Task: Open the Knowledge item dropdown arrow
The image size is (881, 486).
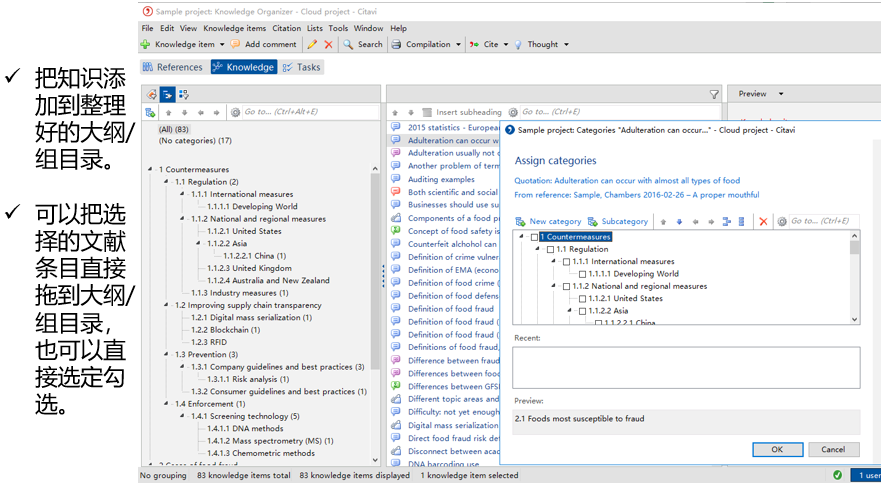Action: pos(221,45)
